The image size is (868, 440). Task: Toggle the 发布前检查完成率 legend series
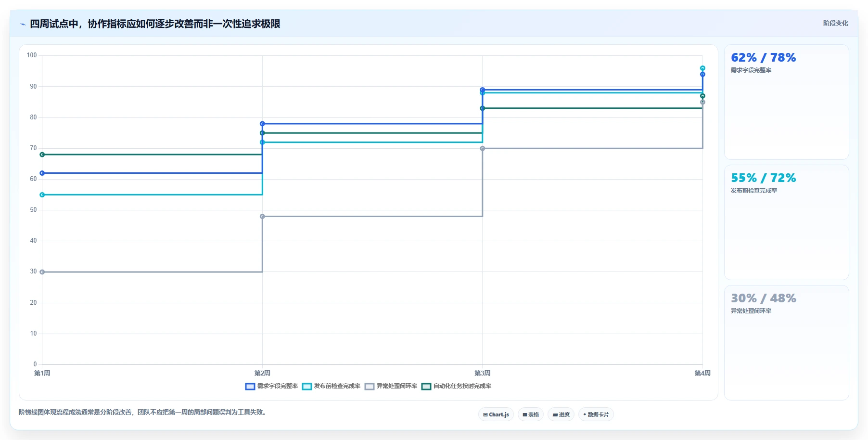[331, 386]
